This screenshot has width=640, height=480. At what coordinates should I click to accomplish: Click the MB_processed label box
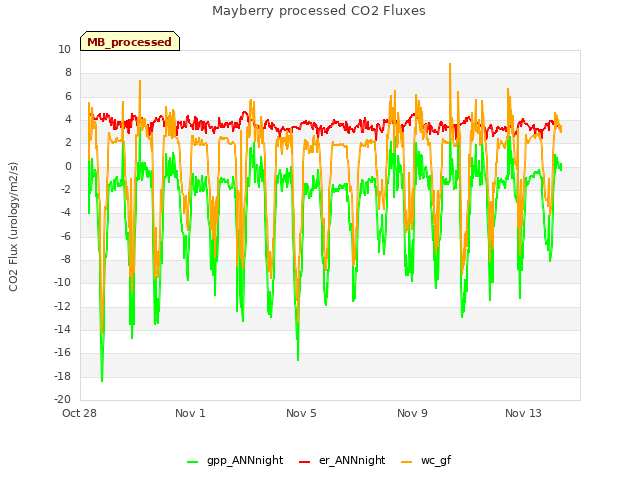coord(130,41)
